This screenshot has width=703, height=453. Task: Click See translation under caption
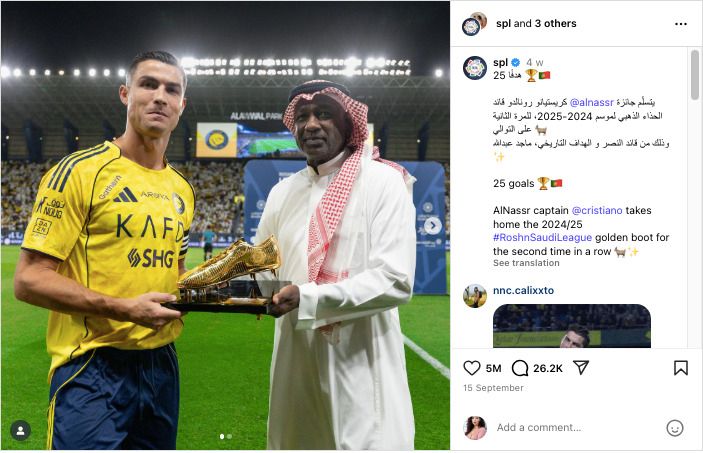point(526,263)
